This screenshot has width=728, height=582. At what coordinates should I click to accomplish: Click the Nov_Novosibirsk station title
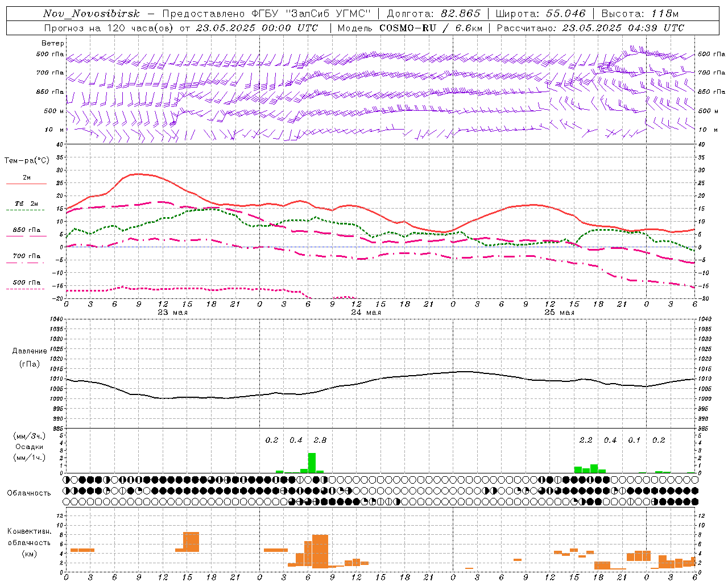(x=92, y=14)
